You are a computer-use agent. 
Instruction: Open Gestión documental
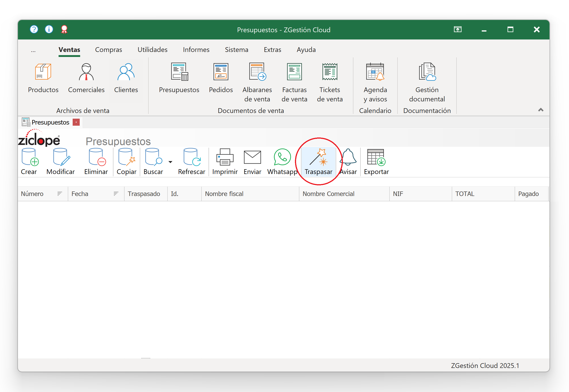(x=427, y=83)
